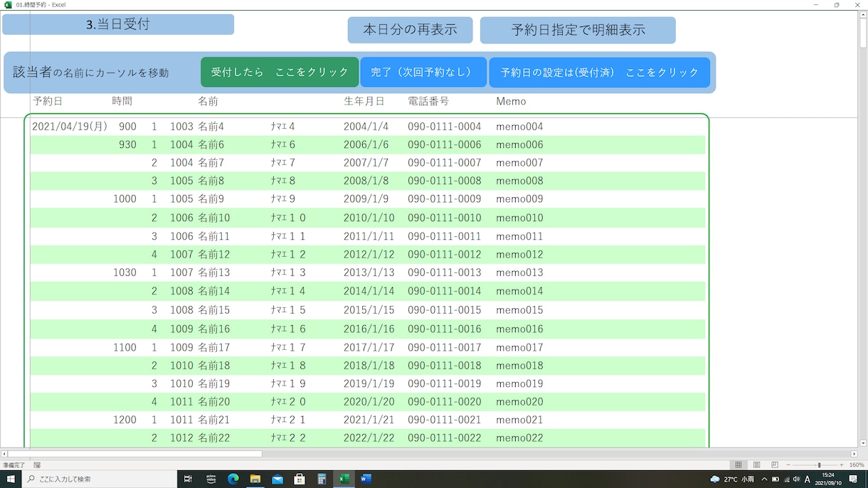Select name cell 名前17
This screenshot has height=488, width=868.
pos(213,347)
